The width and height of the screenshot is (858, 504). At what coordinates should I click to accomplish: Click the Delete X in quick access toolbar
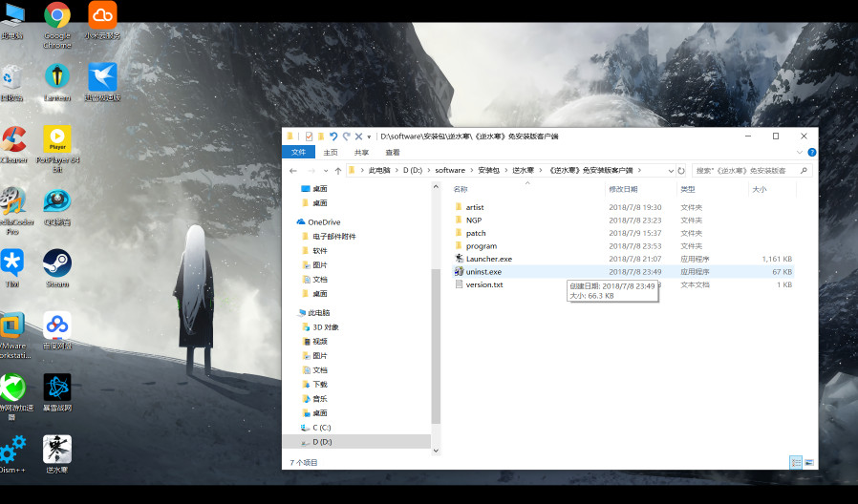coord(358,136)
